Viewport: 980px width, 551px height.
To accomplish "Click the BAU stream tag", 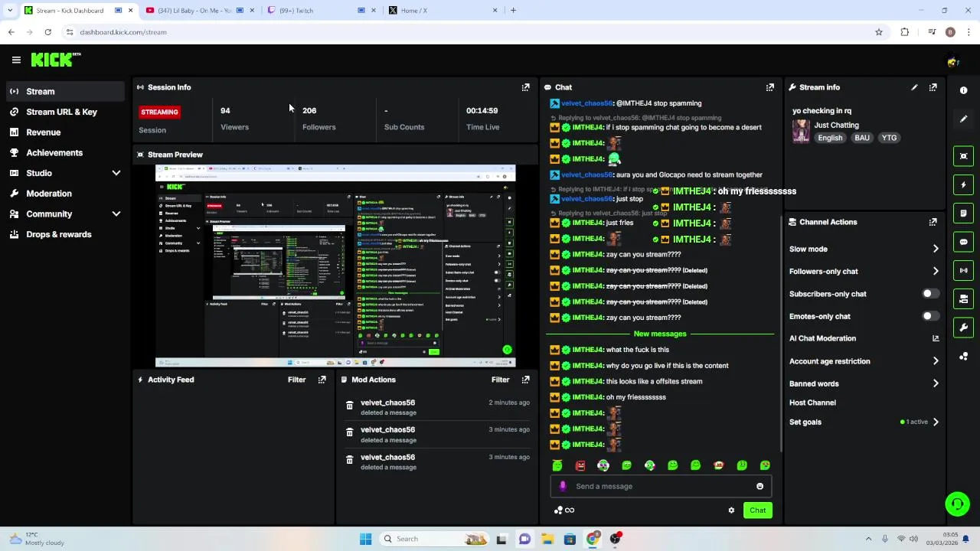I will pyautogui.click(x=862, y=138).
